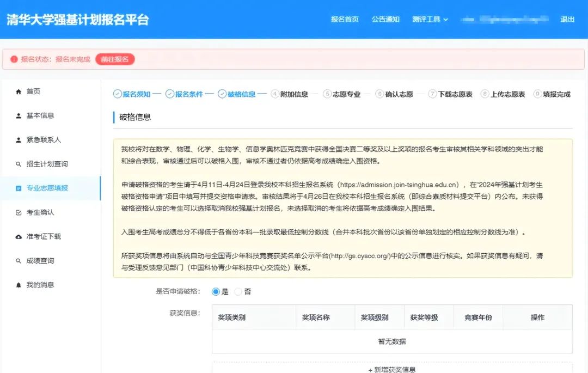Click the 志愿专业 step label
This screenshot has height=373, width=588.
[346, 94]
